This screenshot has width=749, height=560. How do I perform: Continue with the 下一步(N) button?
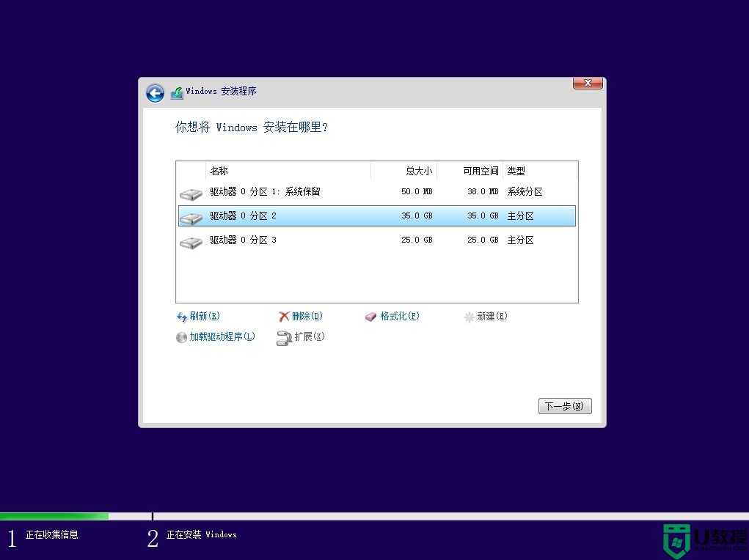point(565,406)
